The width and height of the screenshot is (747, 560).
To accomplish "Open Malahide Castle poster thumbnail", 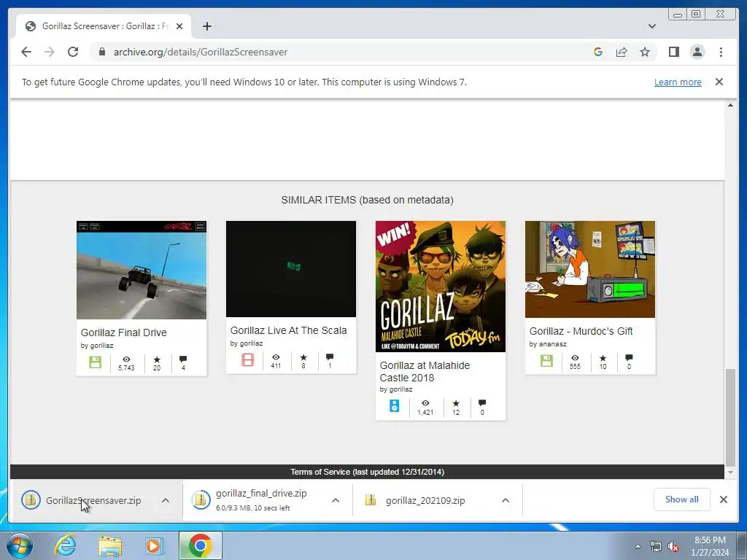I will coord(441,287).
